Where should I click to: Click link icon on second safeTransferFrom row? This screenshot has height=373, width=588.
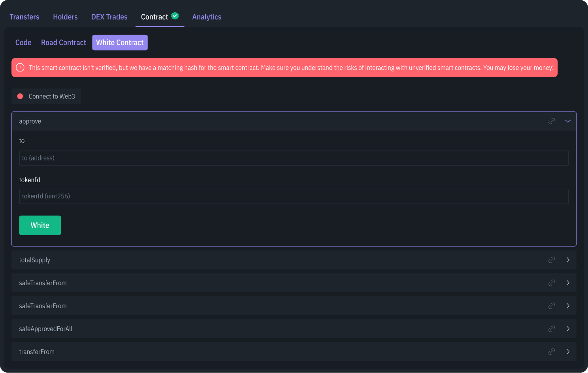pos(552,306)
